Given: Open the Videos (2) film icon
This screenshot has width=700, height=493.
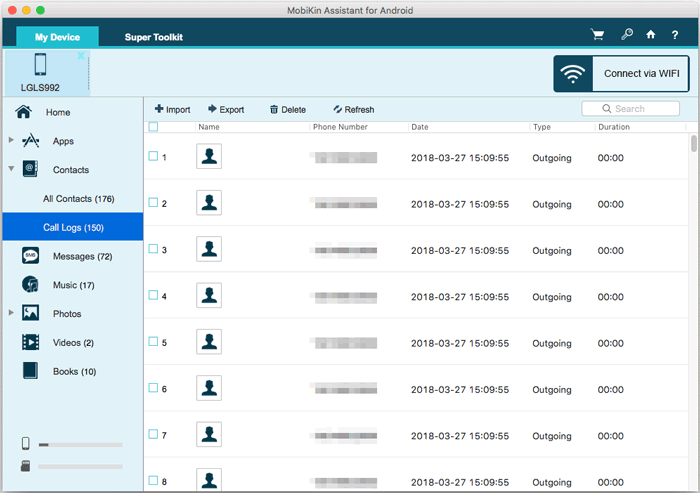Looking at the screenshot, I should pyautogui.click(x=30, y=343).
